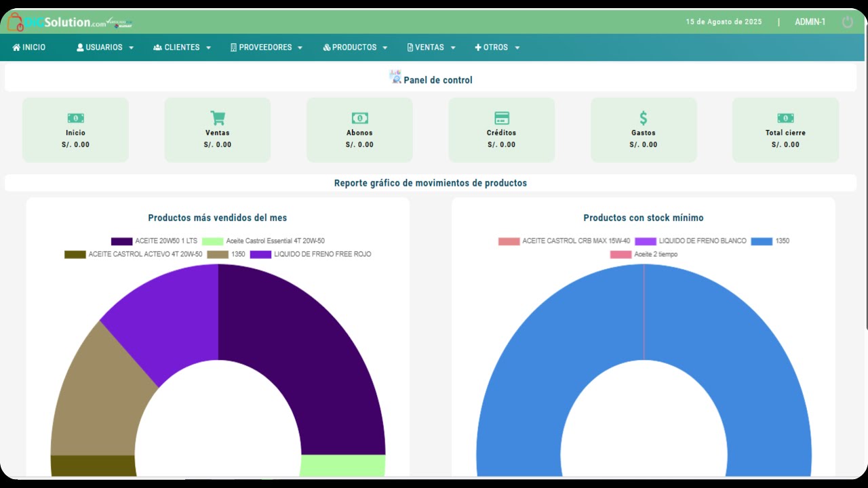Toggle LIQUIDO DE FRENO BLANCO legend swatch
Viewport: 868px width, 488px height.
[x=646, y=241]
